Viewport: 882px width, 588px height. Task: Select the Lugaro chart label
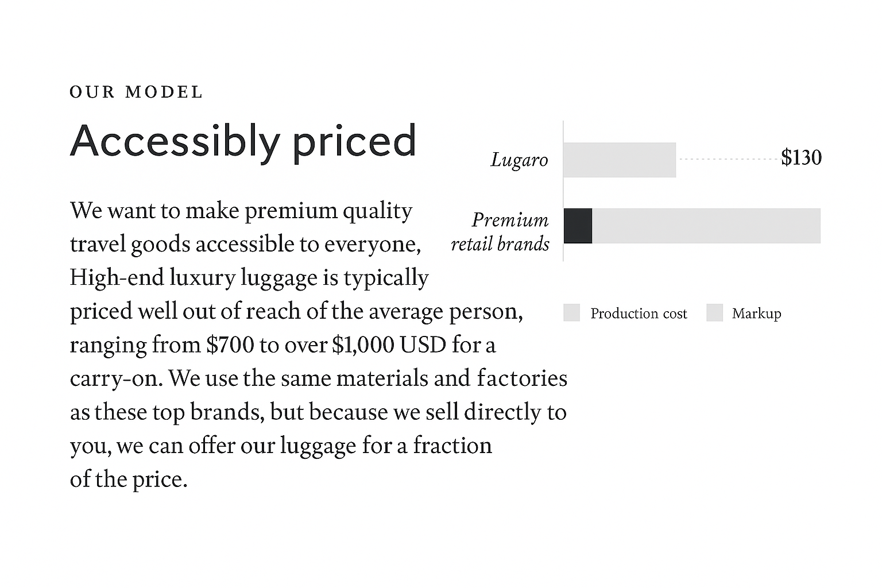[x=519, y=160]
